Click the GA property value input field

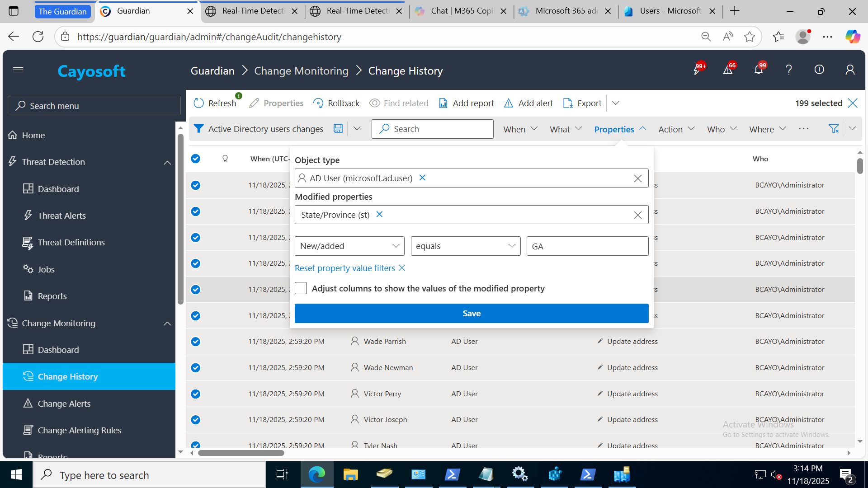[x=587, y=246]
